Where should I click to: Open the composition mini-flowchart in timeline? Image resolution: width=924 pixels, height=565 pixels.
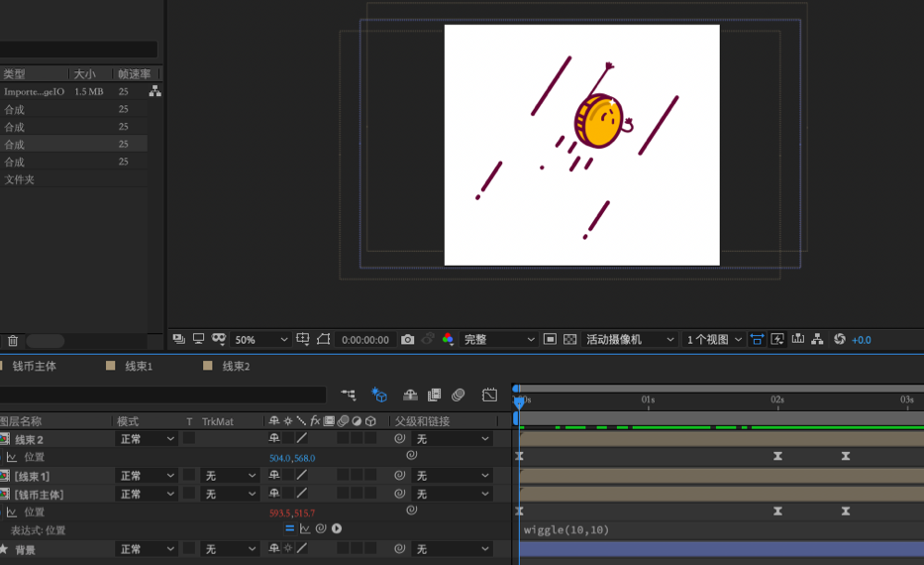click(349, 395)
